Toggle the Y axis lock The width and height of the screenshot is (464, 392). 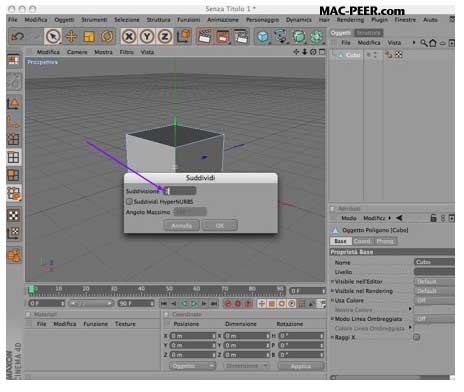[147, 36]
